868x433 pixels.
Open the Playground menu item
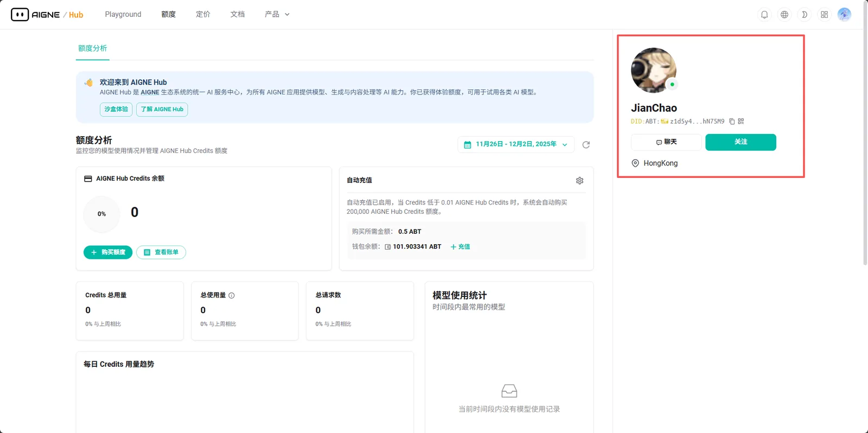pyautogui.click(x=123, y=15)
